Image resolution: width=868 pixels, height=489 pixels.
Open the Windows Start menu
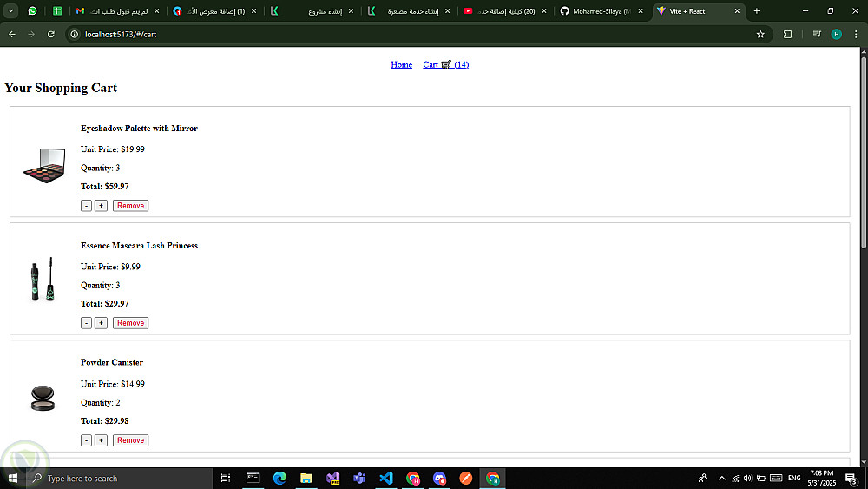point(12,478)
